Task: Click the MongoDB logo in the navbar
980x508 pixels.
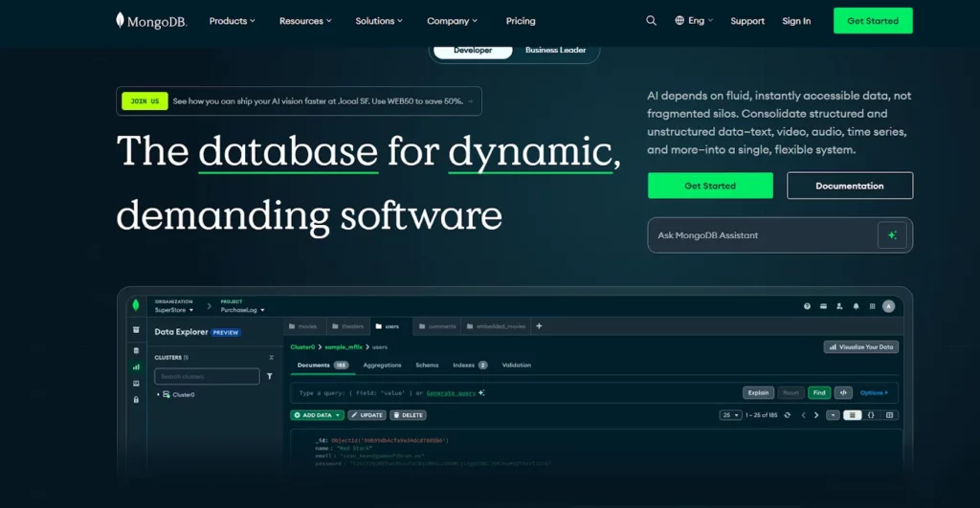Action: coord(151,21)
